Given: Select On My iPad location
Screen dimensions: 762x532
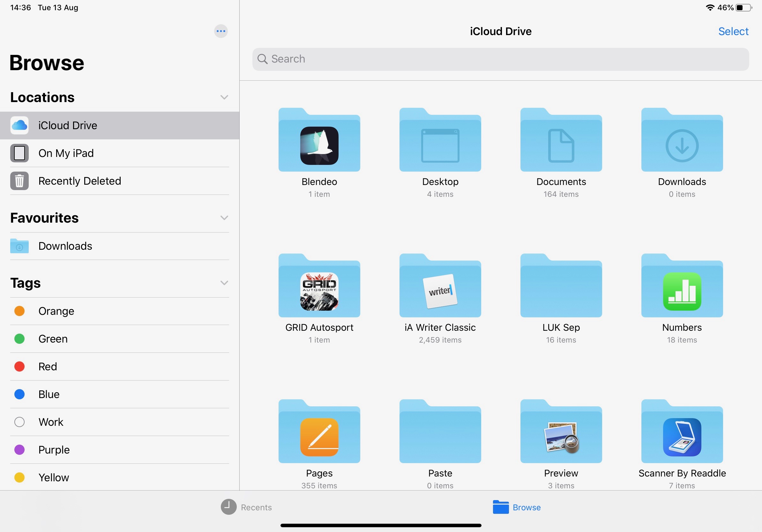Looking at the screenshot, I should 119,153.
